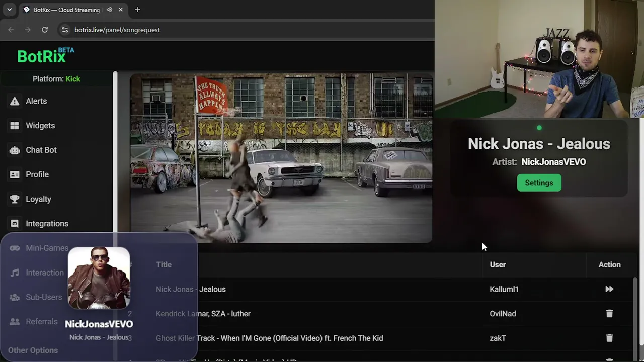The width and height of the screenshot is (644, 362).
Task: Mute the BotRix browser tab audio
Action: (109, 10)
